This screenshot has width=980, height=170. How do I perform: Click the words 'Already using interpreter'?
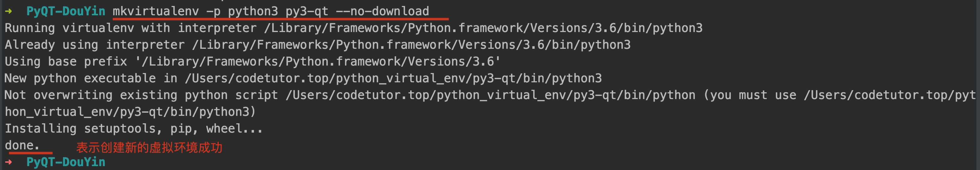[x=95, y=45]
